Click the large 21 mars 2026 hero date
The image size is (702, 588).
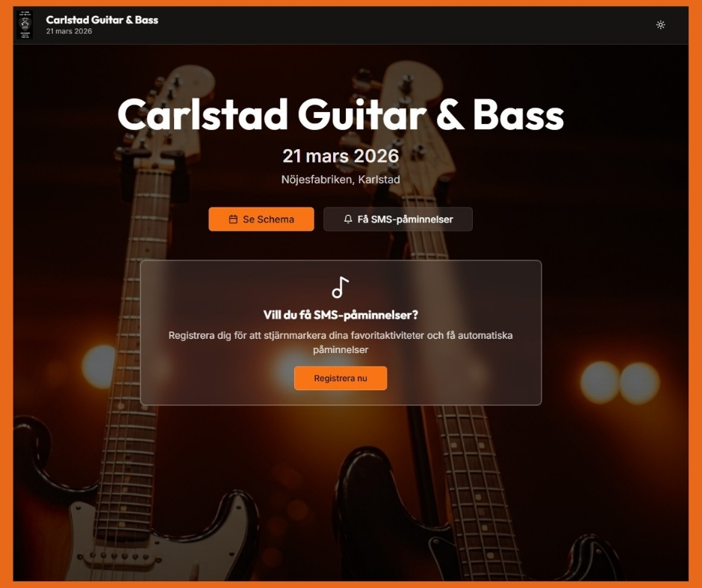[341, 156]
